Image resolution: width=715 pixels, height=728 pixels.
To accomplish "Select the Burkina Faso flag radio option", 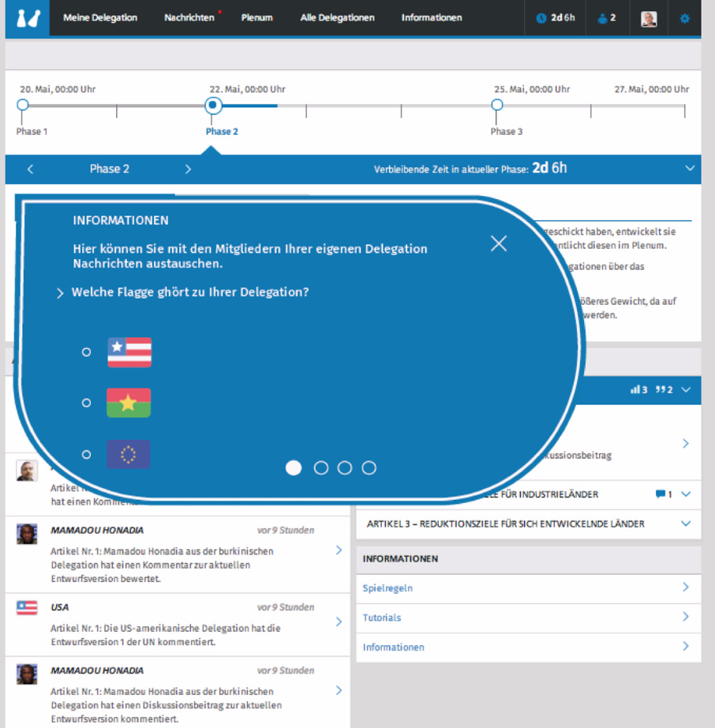I will 87,403.
